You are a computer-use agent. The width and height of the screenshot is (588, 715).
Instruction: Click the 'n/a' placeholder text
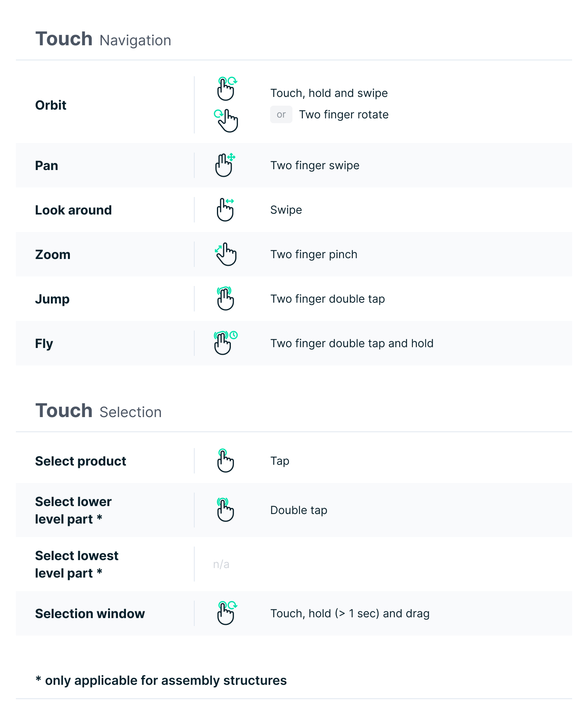221,564
